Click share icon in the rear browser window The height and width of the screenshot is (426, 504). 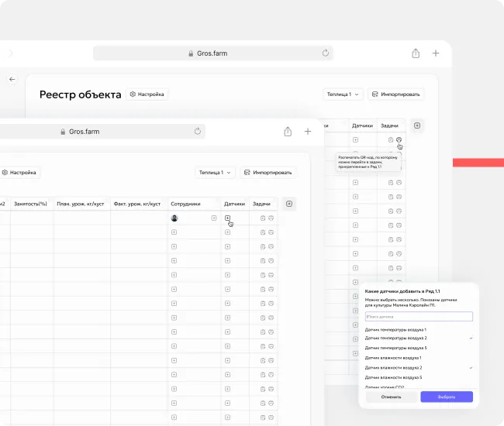pos(416,53)
